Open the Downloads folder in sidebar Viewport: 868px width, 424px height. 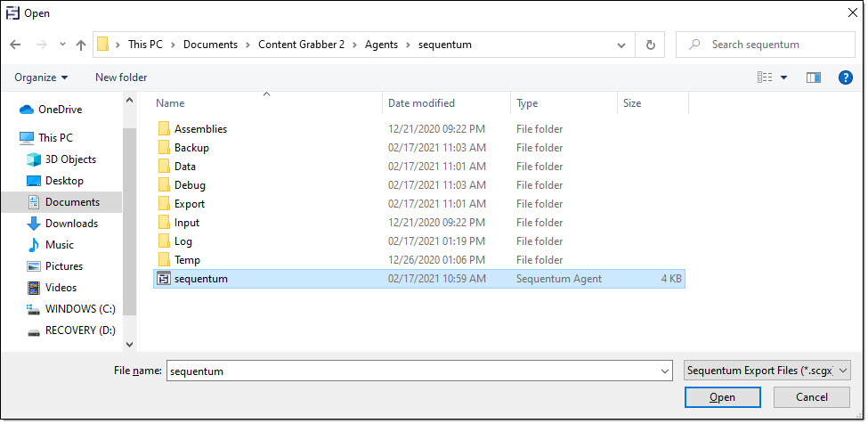pos(71,224)
